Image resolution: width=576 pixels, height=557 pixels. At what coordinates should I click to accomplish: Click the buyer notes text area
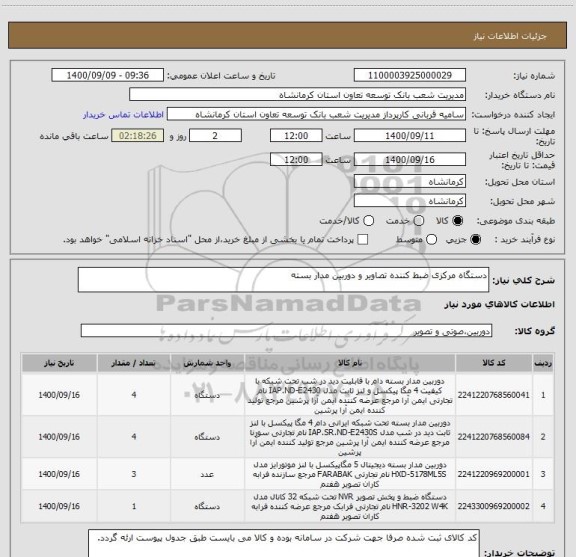point(284,543)
